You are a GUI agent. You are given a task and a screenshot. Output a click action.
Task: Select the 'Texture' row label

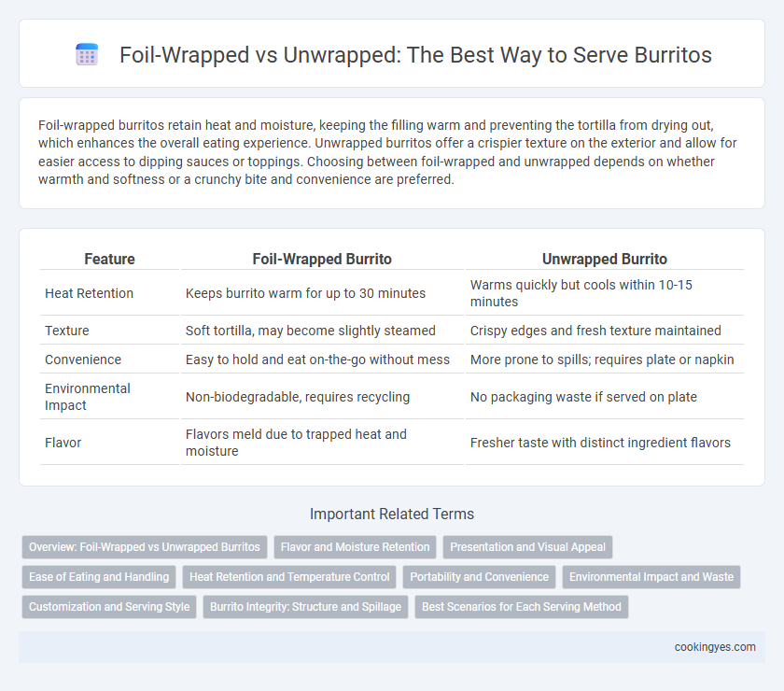[x=67, y=331]
